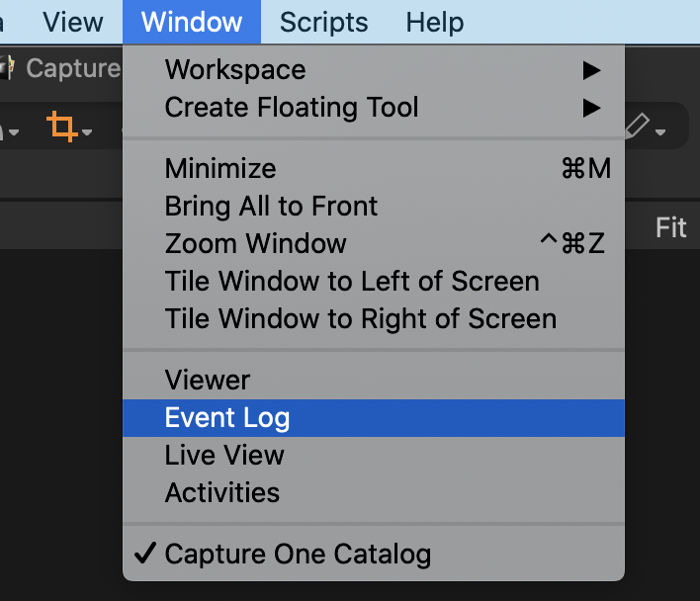Open the Crop tool options arrow
700x601 pixels.
(x=87, y=131)
